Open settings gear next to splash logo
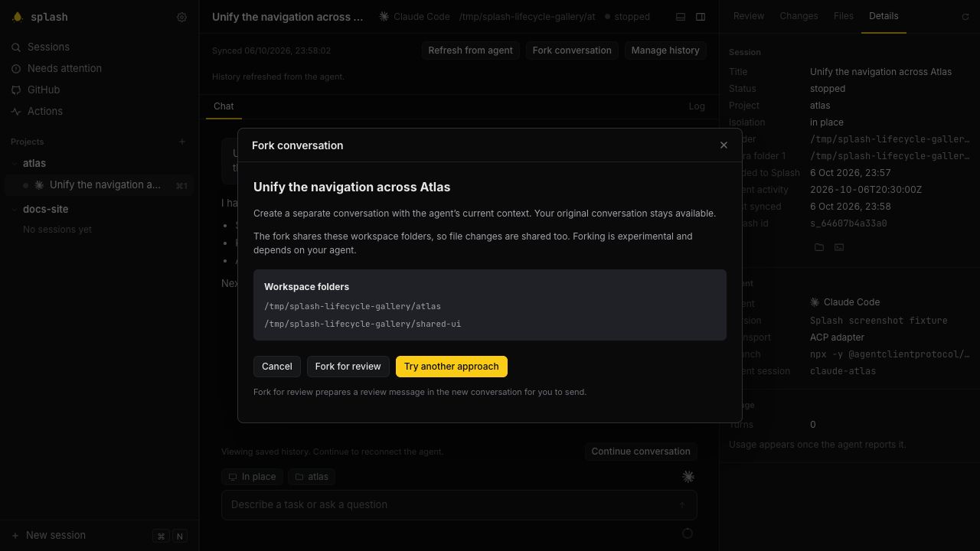 181,17
